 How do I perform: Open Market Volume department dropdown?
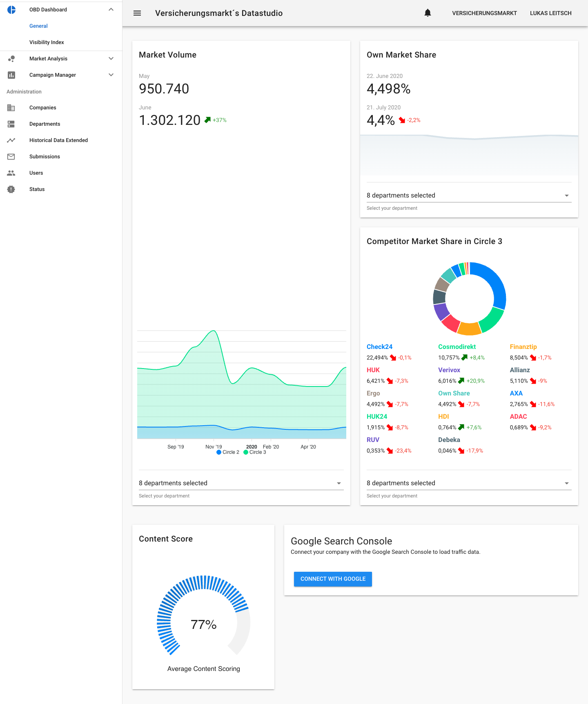coord(241,483)
